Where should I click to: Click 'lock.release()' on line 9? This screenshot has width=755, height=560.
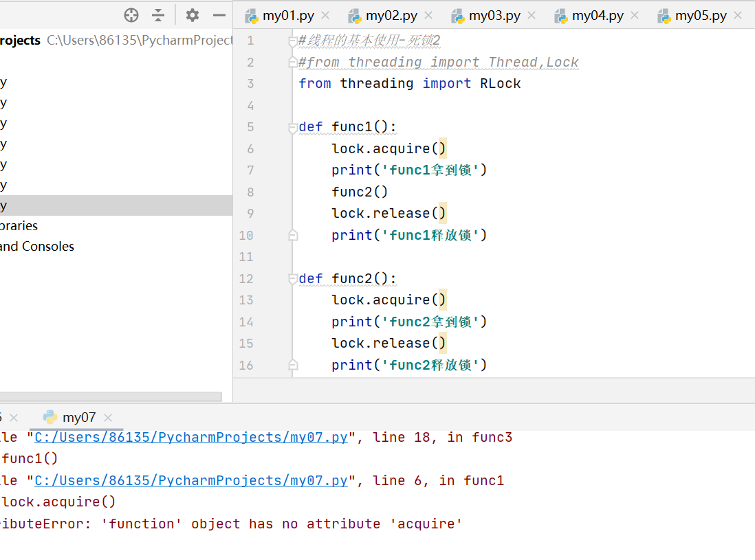pyautogui.click(x=389, y=213)
